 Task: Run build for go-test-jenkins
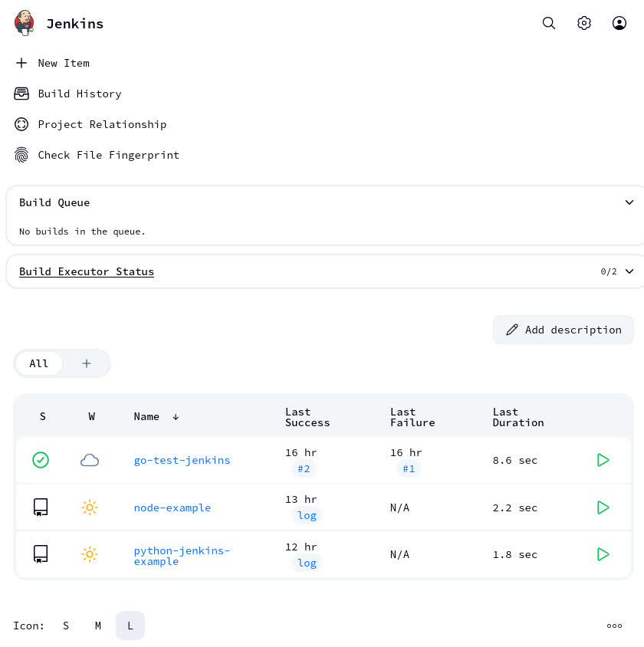[603, 460]
